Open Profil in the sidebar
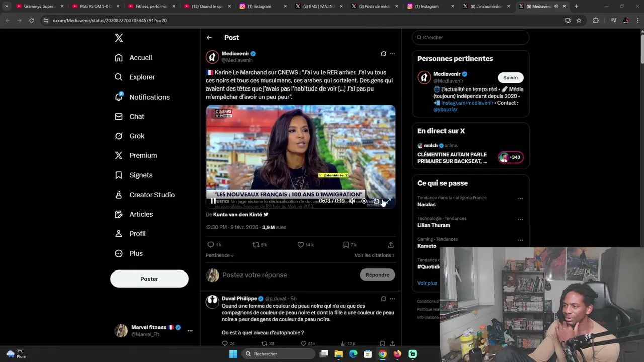The width and height of the screenshot is (644, 362). point(130,234)
